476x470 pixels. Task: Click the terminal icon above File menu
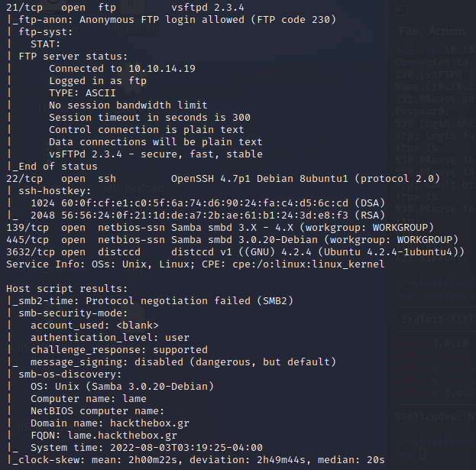(x=402, y=11)
